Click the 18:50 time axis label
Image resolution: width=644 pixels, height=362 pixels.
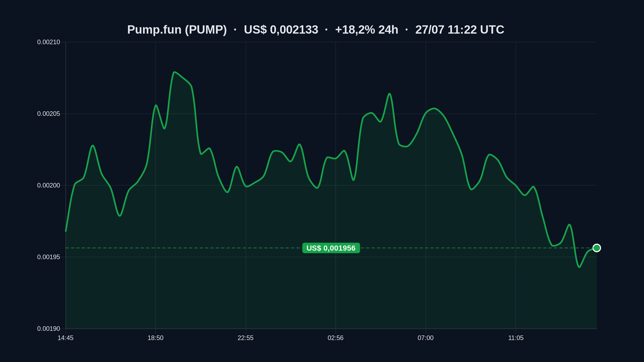click(x=156, y=338)
